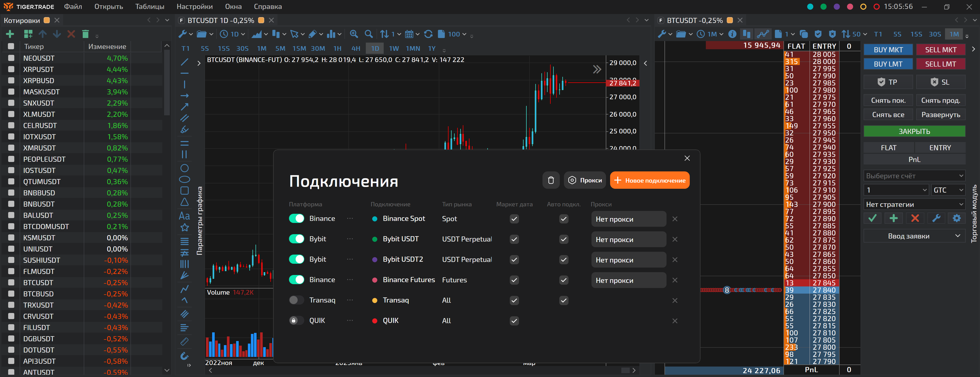The height and width of the screenshot is (377, 980).
Task: Enable the Transaq connection toggle
Action: (x=296, y=300)
